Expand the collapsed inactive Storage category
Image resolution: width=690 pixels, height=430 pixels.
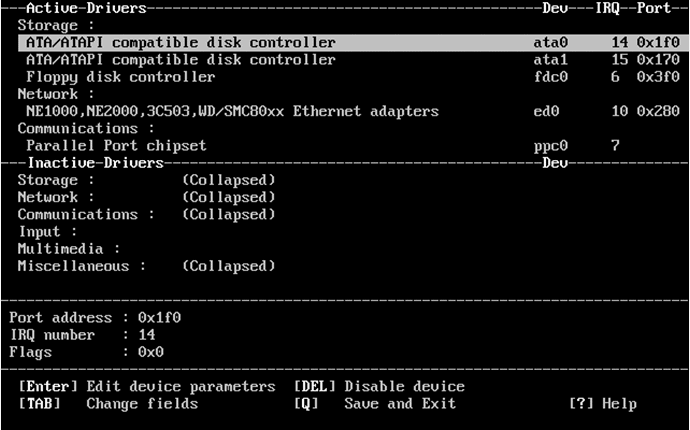[x=146, y=180]
